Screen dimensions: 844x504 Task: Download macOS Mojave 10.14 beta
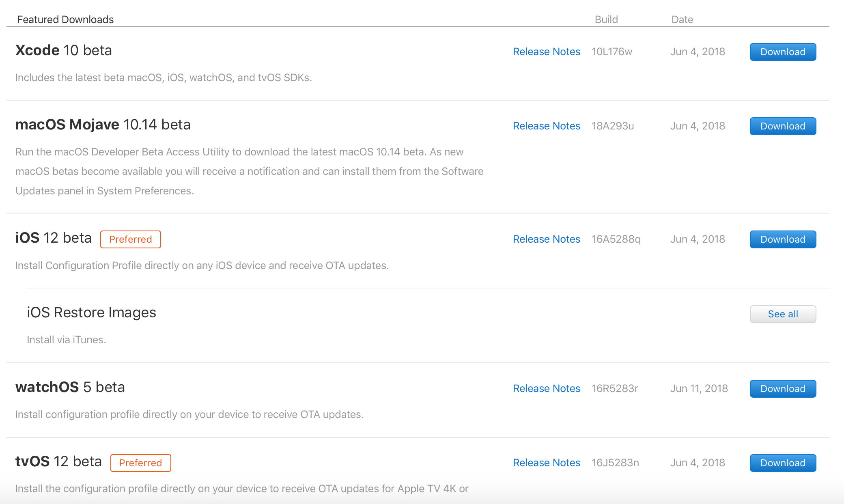point(782,126)
